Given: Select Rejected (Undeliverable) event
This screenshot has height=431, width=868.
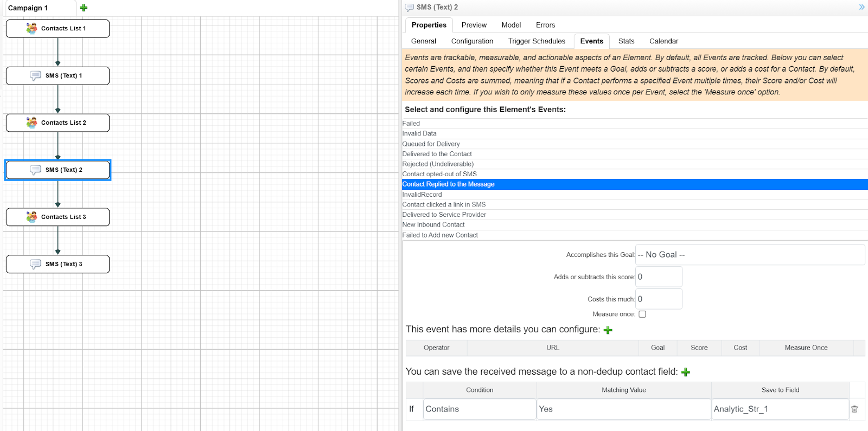Looking at the screenshot, I should point(635,164).
